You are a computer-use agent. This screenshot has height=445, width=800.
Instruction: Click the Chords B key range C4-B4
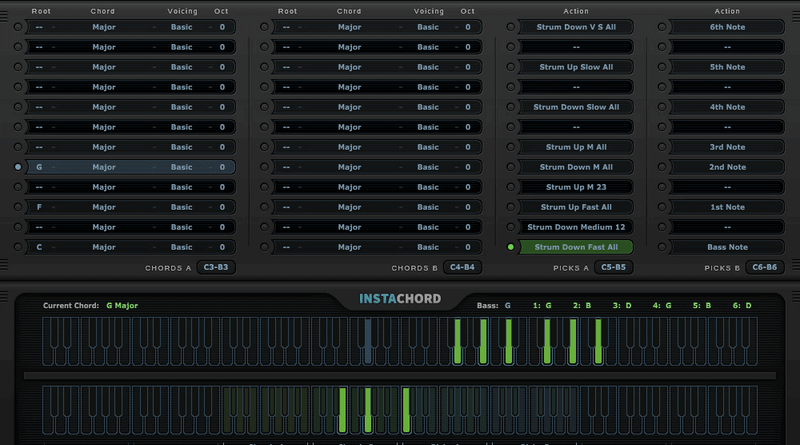point(463,268)
